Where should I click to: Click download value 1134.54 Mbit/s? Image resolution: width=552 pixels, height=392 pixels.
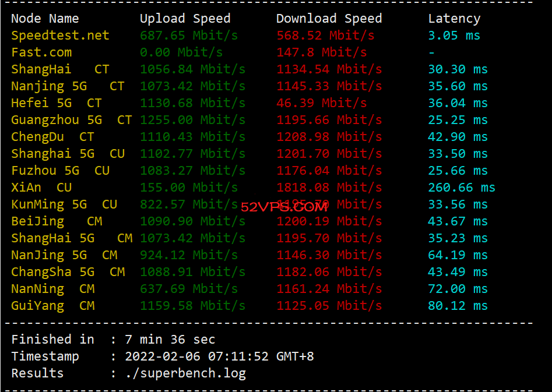coord(329,69)
